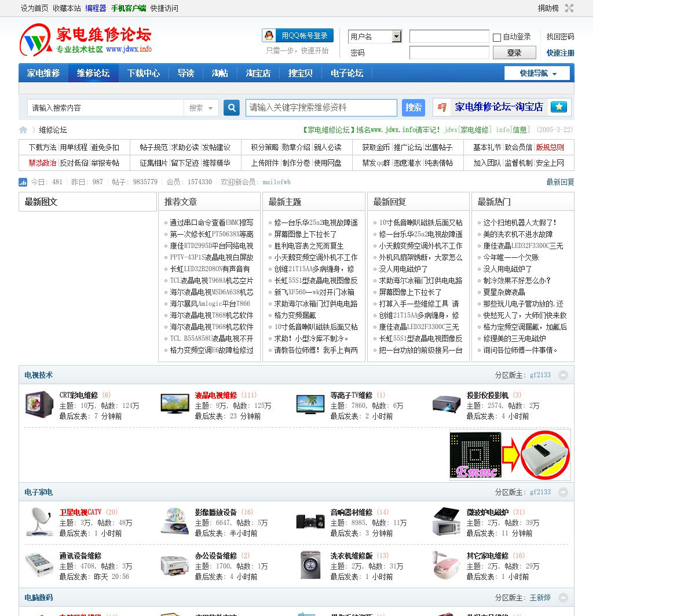This screenshot has height=616, width=695.
Task: Enable the 自动登录 auto-login checkbox
Action: coord(497,37)
